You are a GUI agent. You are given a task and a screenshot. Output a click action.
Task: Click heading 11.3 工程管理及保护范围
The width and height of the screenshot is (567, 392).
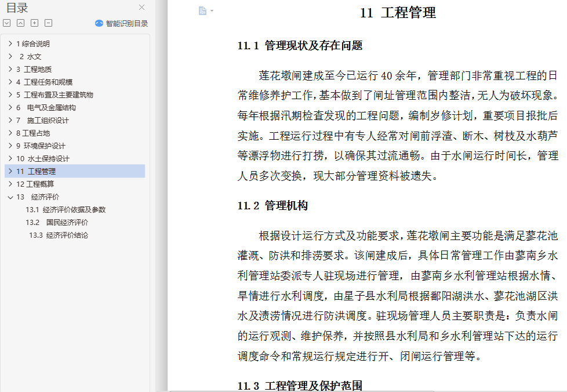coord(300,386)
